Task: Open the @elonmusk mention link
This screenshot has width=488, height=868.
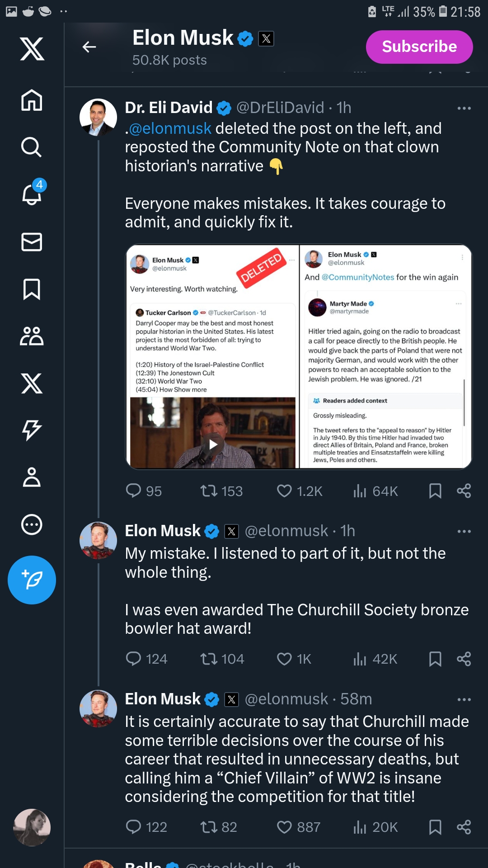Action: [170, 129]
